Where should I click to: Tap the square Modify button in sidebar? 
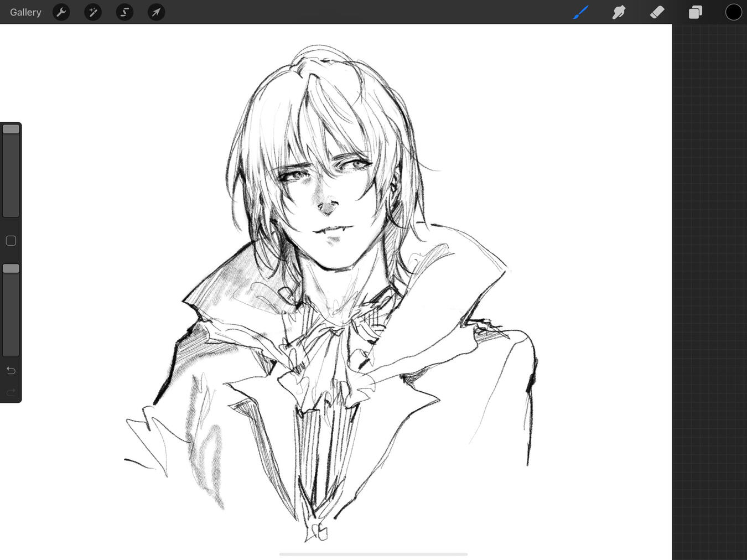coord(11,241)
